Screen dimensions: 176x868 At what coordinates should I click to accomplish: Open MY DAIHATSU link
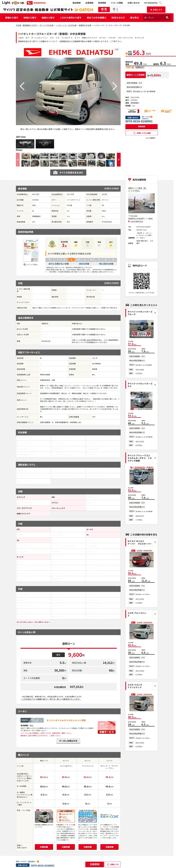[x=151, y=3]
